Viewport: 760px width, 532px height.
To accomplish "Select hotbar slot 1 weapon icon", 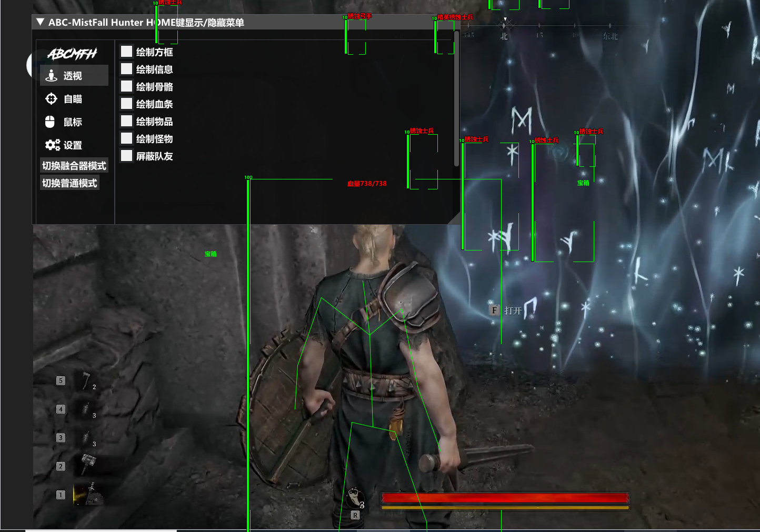I will coord(88,494).
